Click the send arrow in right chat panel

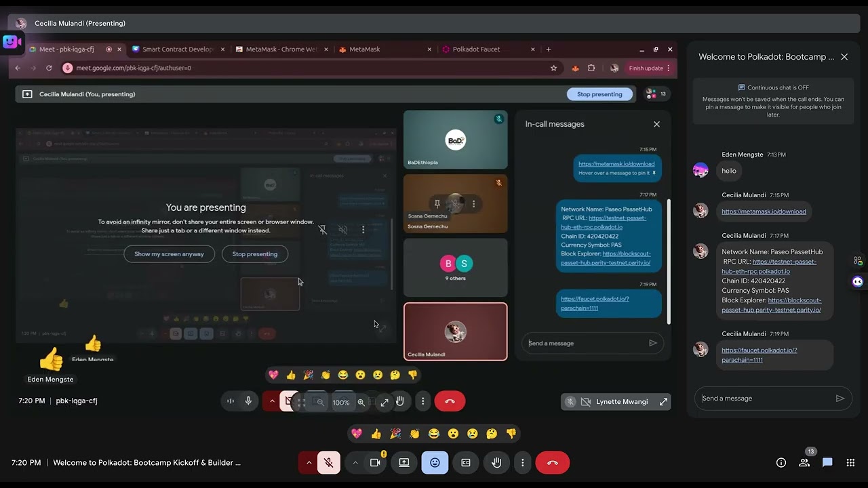(840, 399)
